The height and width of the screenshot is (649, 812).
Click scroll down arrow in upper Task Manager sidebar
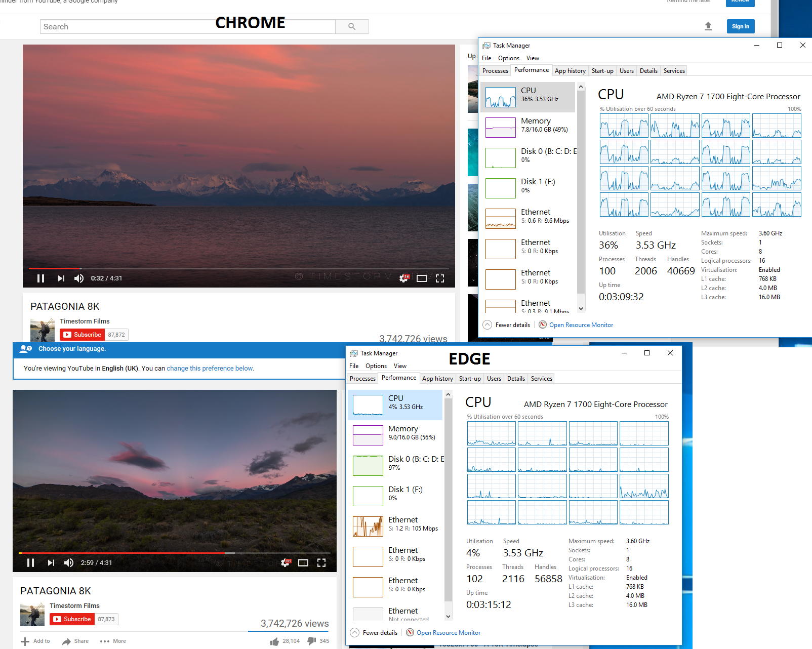point(581,308)
